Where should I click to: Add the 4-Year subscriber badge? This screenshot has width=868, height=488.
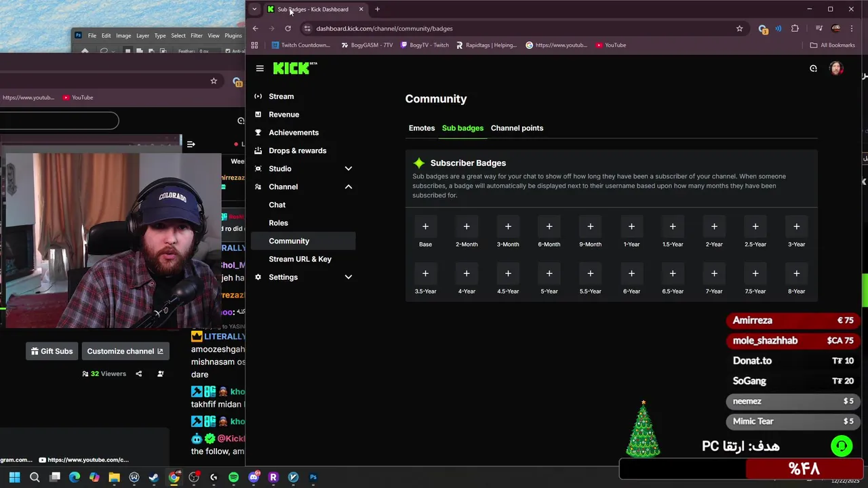pyautogui.click(x=467, y=274)
